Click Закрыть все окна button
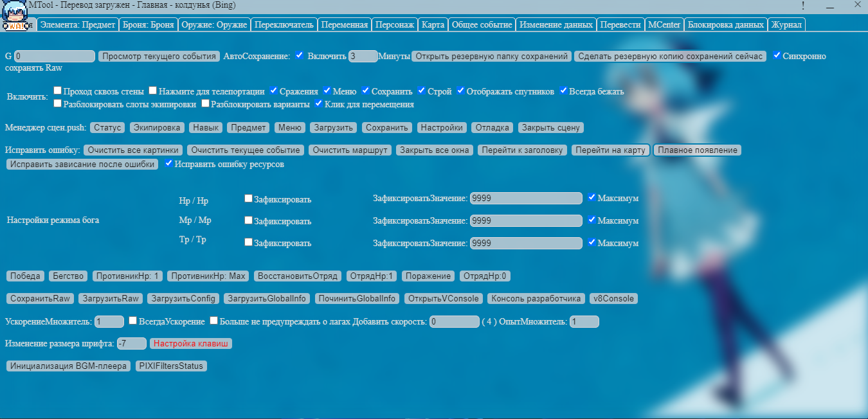The width and height of the screenshot is (868, 419). [x=435, y=150]
